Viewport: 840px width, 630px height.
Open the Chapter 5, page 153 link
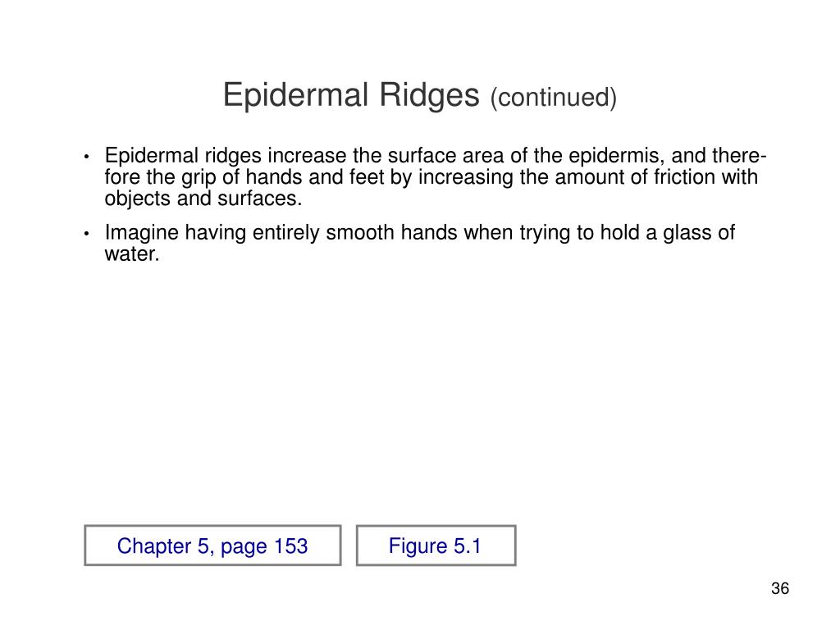point(212,546)
